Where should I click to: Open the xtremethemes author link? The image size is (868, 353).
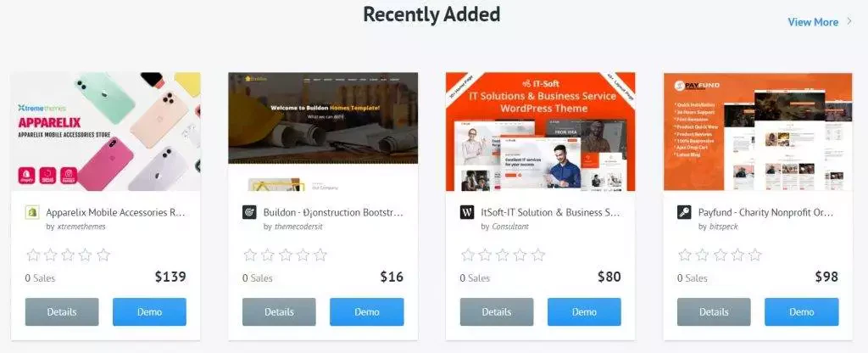pyautogui.click(x=81, y=227)
